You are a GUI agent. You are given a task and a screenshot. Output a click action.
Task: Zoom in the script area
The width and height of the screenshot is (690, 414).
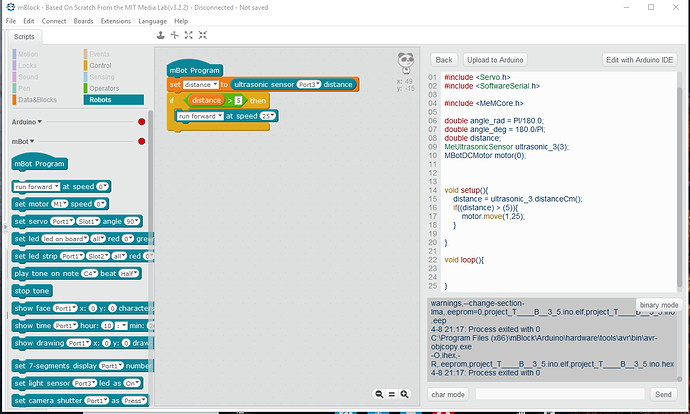tap(404, 394)
